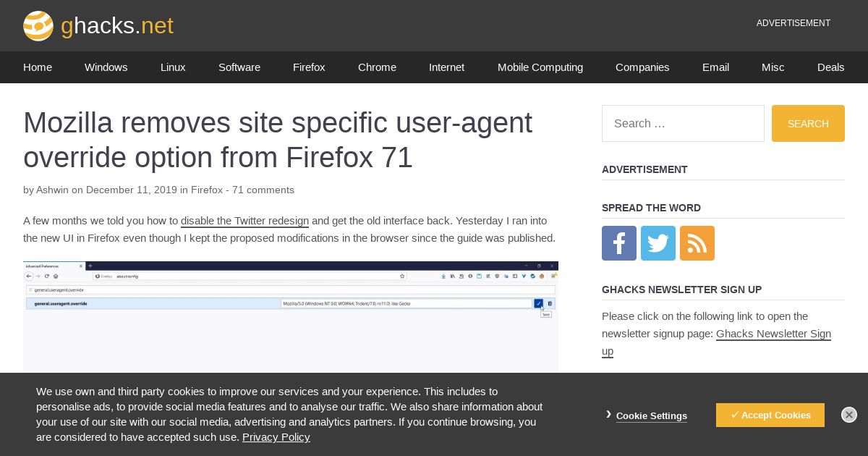Open author Ashwin's page
868x456 pixels.
tap(52, 190)
